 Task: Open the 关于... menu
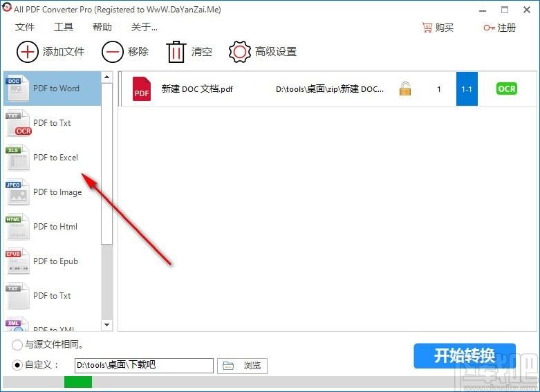tap(145, 27)
